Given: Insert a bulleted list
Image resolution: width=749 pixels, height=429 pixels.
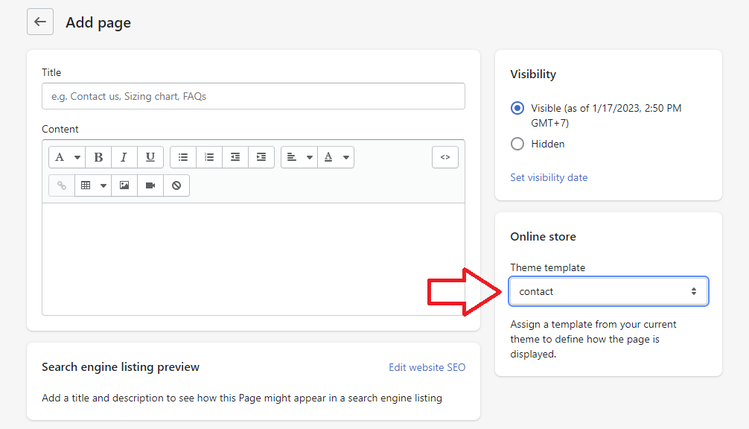Looking at the screenshot, I should 183,157.
